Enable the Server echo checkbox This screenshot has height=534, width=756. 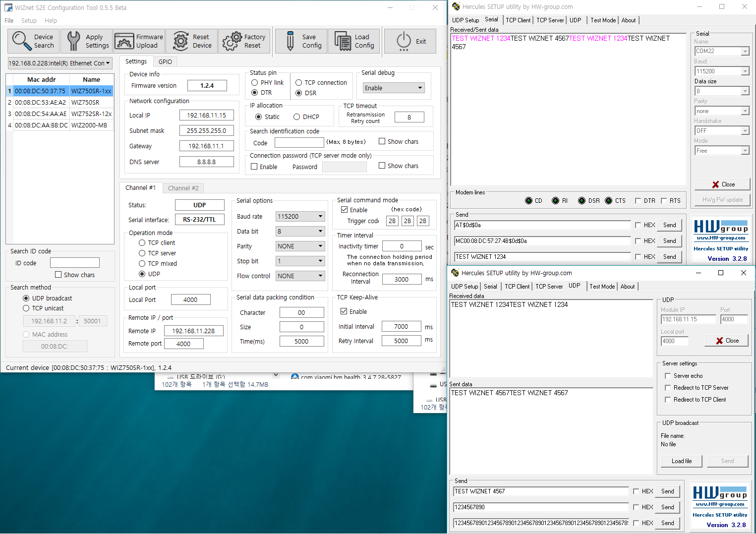(668, 376)
